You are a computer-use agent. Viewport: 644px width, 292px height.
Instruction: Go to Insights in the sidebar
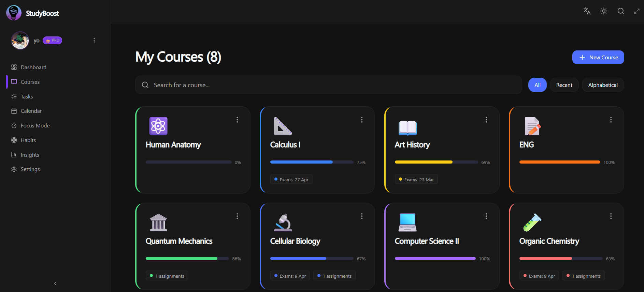point(30,155)
